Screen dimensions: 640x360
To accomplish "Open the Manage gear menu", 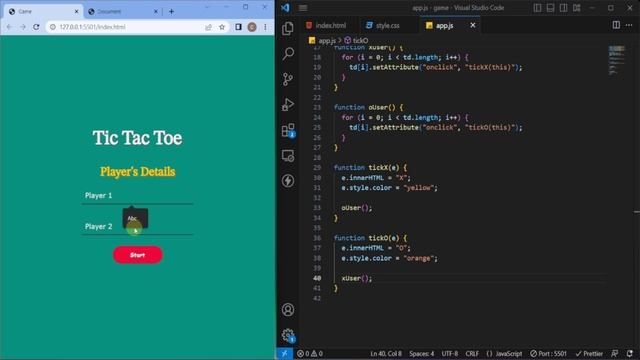I will [288, 336].
